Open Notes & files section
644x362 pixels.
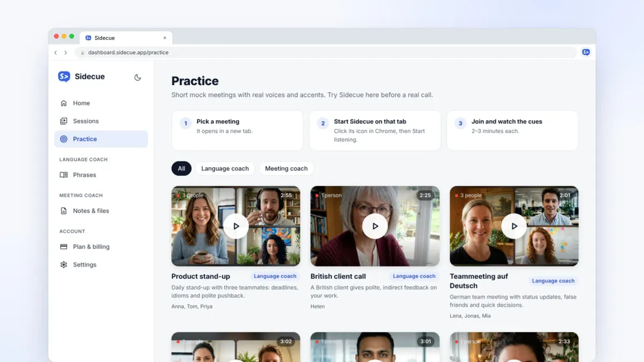[x=101, y=211]
